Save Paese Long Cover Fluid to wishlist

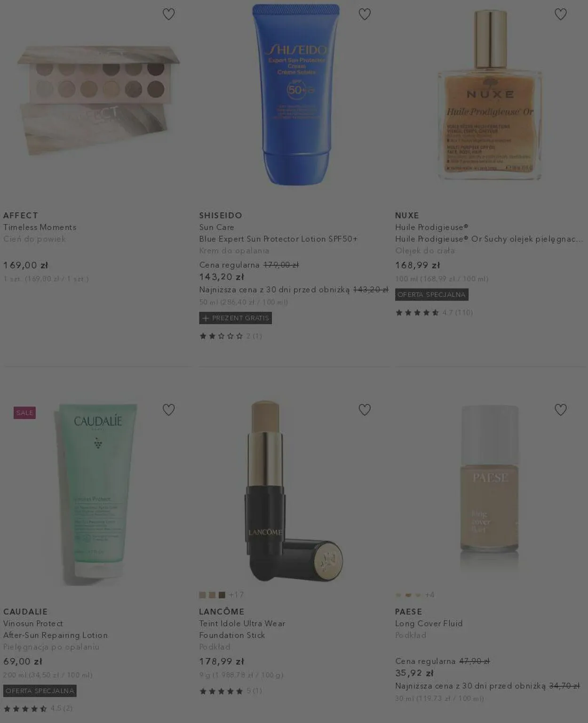point(561,410)
